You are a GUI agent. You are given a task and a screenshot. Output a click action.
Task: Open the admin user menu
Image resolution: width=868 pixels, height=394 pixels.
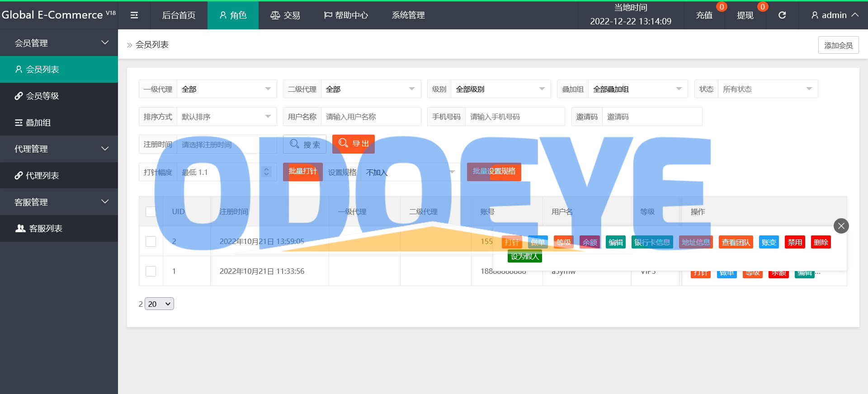pos(835,15)
